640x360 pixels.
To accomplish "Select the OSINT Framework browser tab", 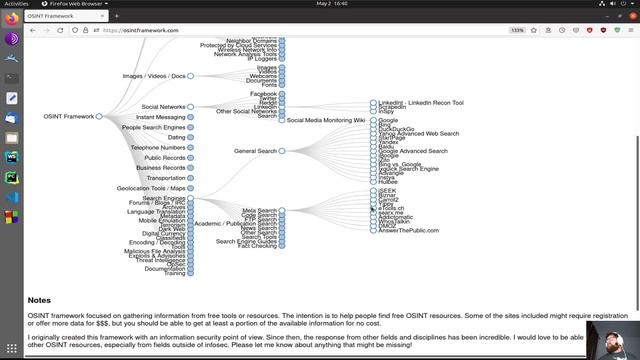I will tap(66, 16).
